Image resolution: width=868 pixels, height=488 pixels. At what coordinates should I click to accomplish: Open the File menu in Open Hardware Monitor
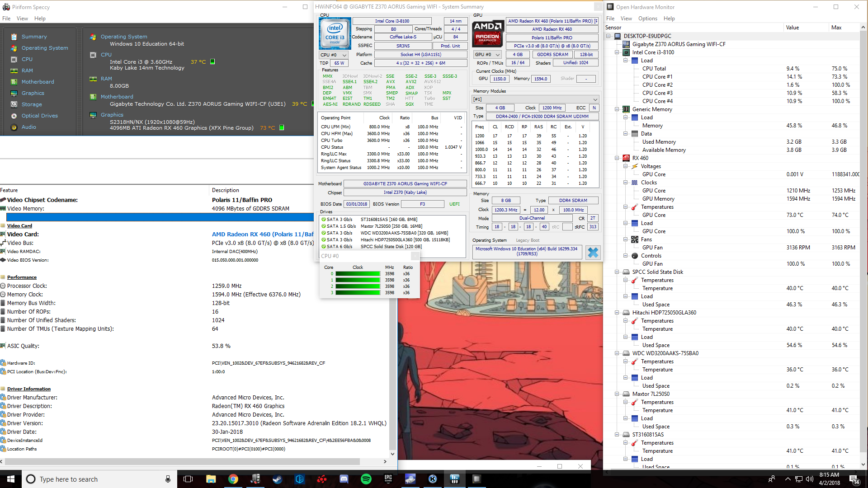[610, 19]
